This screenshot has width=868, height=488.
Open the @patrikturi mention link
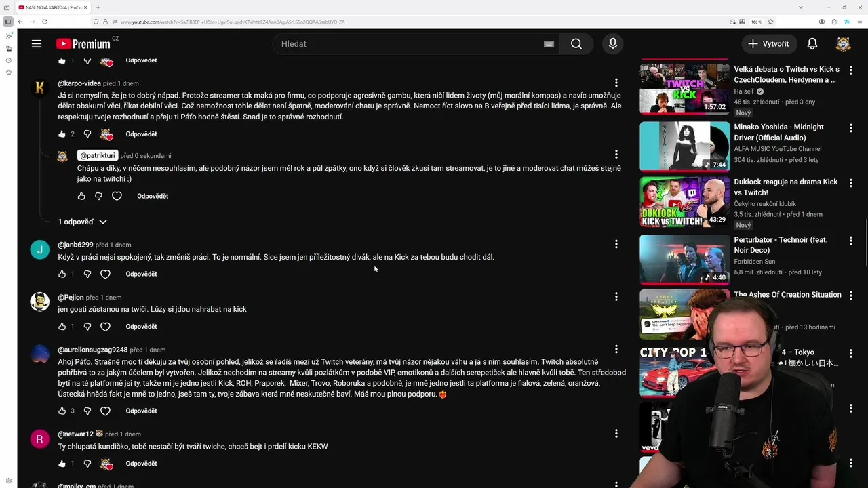tap(98, 155)
